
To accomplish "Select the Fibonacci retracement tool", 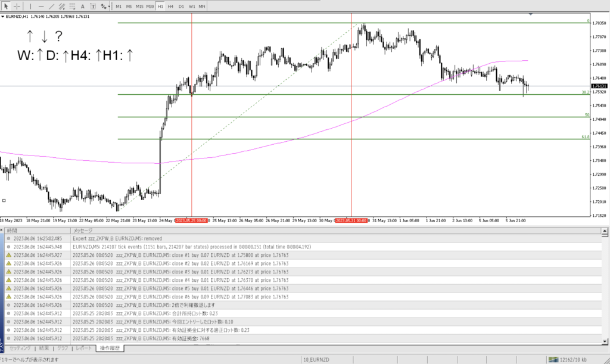I will click(x=71, y=6).
